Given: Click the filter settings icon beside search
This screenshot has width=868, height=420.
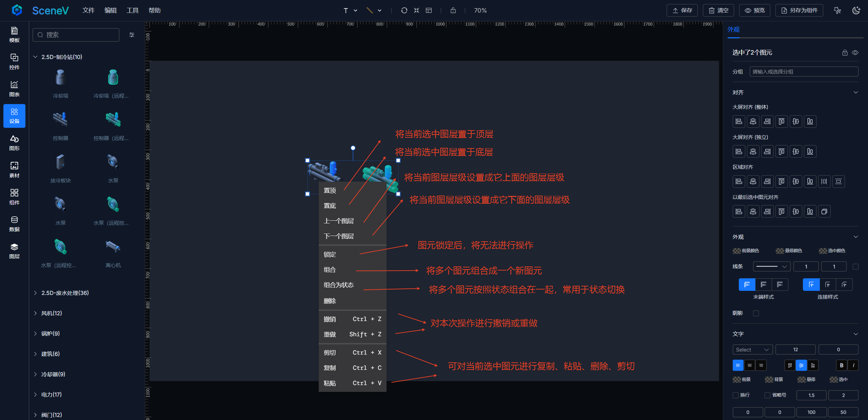Looking at the screenshot, I should [x=132, y=35].
